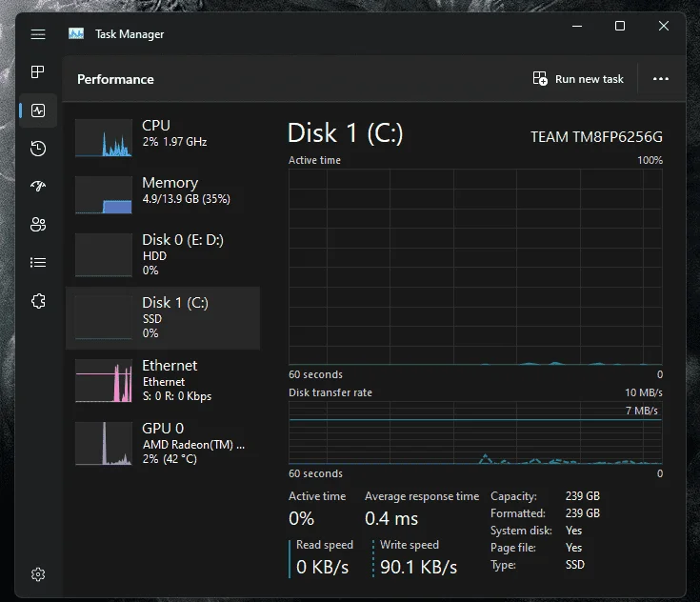Select the Memory performance item
700x602 pixels.
(163, 194)
